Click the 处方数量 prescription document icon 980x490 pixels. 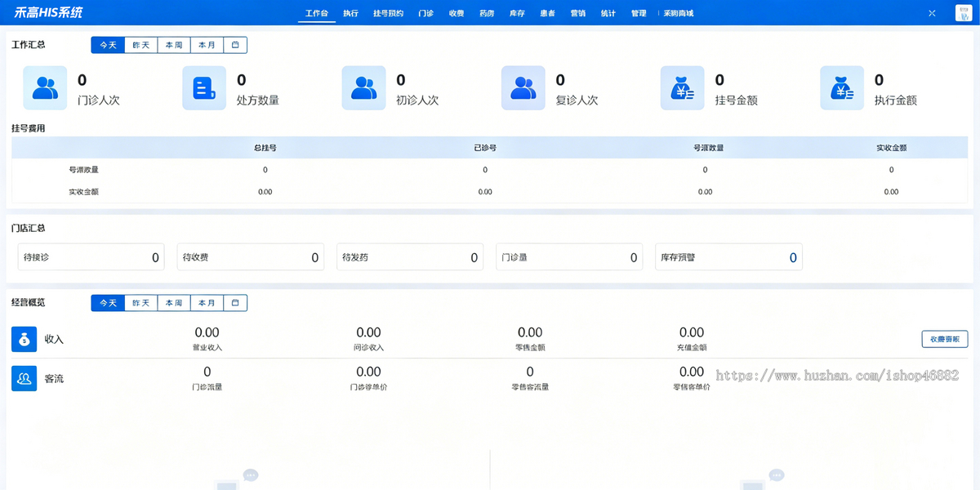(x=204, y=87)
